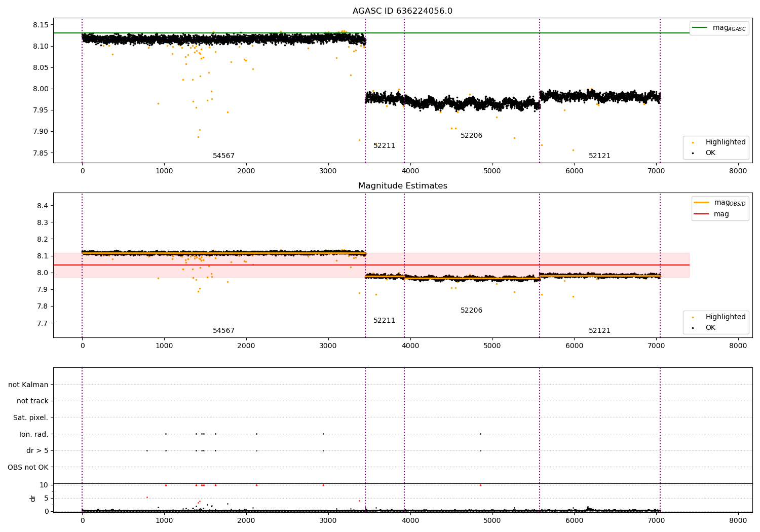Viewport: 760px width, 532px height.
Task: Click observation label 52206 in top plot
Action: coord(471,136)
